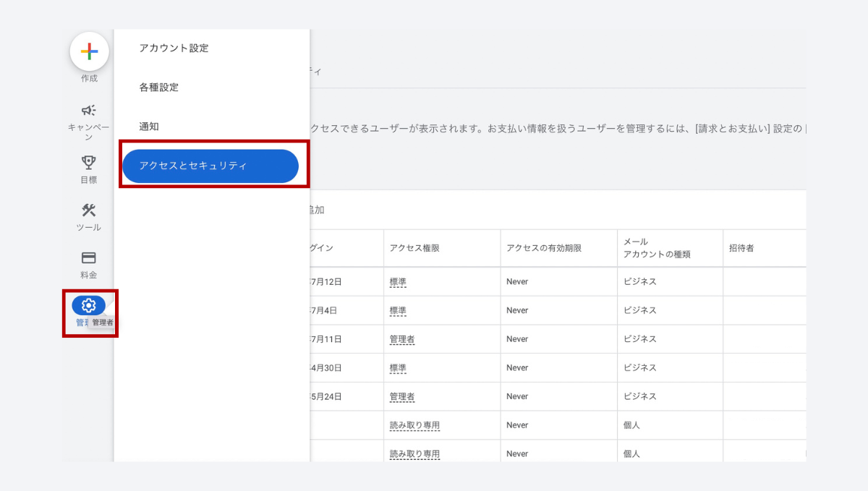Click ビジネス account type in 7月11日 row

pos(640,339)
